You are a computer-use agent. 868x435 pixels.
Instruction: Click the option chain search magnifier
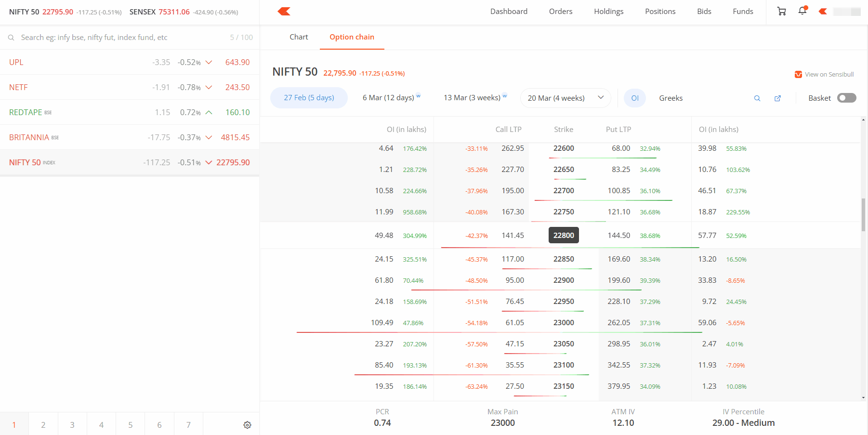(x=757, y=98)
